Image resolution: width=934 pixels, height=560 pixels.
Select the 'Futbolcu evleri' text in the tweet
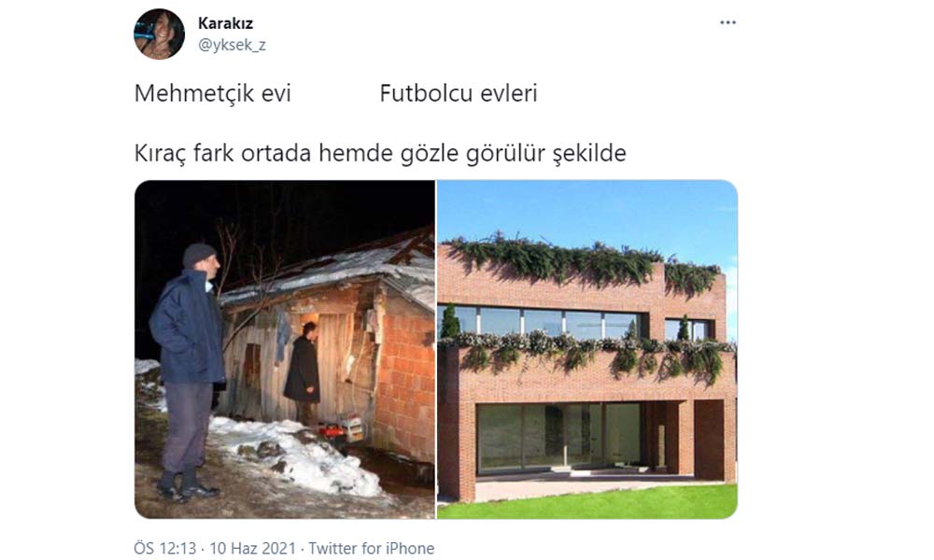click(x=459, y=93)
